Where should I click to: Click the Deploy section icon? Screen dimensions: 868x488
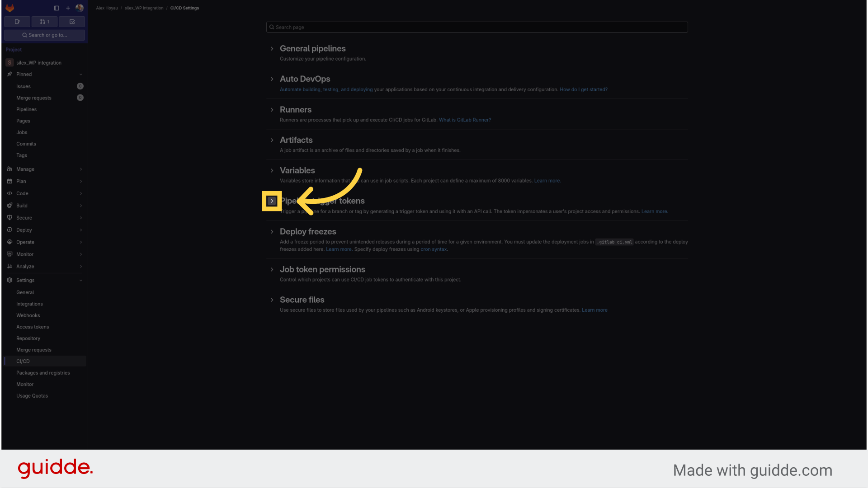(x=9, y=230)
